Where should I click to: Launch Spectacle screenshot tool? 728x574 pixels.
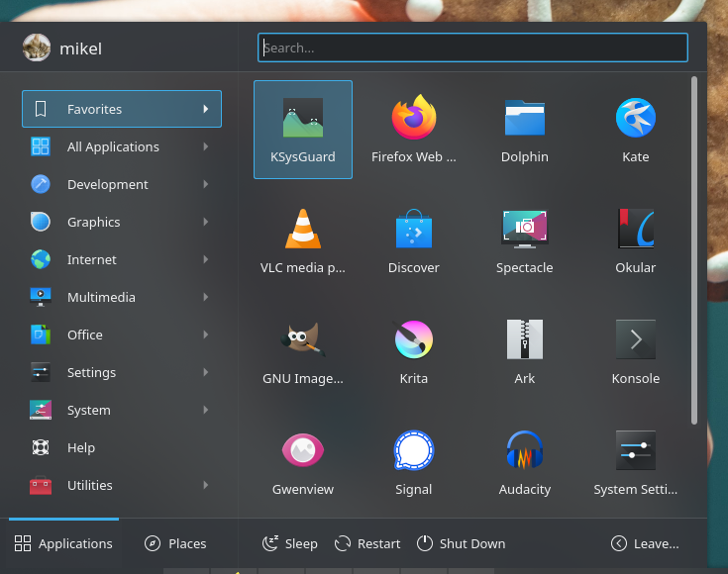tap(524, 239)
